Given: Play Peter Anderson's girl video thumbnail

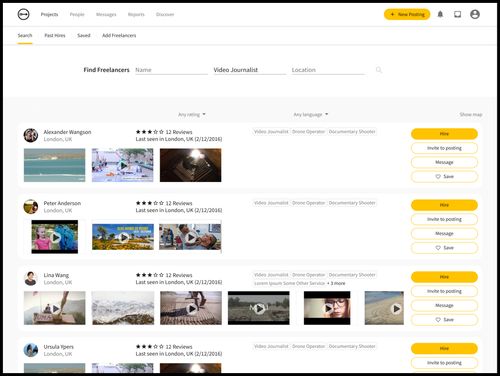Looking at the screenshot, I should pos(55,237).
